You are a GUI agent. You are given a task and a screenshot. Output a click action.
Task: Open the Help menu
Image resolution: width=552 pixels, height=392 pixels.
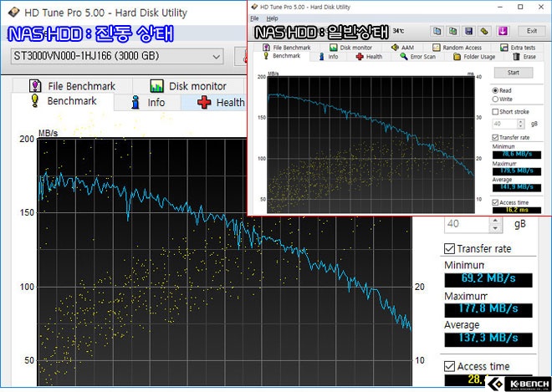coord(272,18)
